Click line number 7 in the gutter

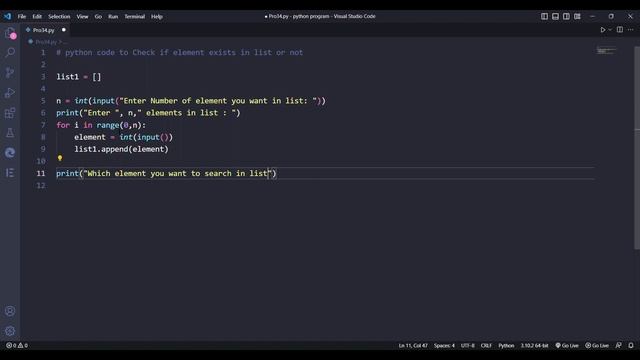(x=43, y=125)
